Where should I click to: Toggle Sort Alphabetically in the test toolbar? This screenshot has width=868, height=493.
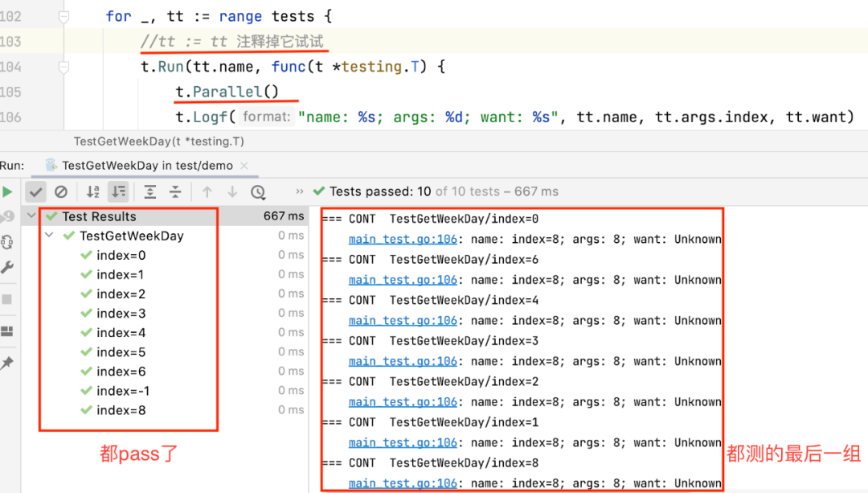click(93, 192)
